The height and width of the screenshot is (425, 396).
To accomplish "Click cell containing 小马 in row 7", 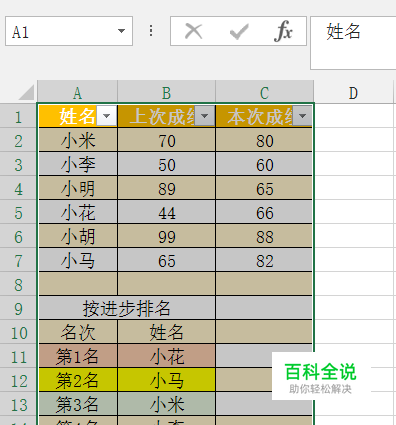I will (x=78, y=261).
